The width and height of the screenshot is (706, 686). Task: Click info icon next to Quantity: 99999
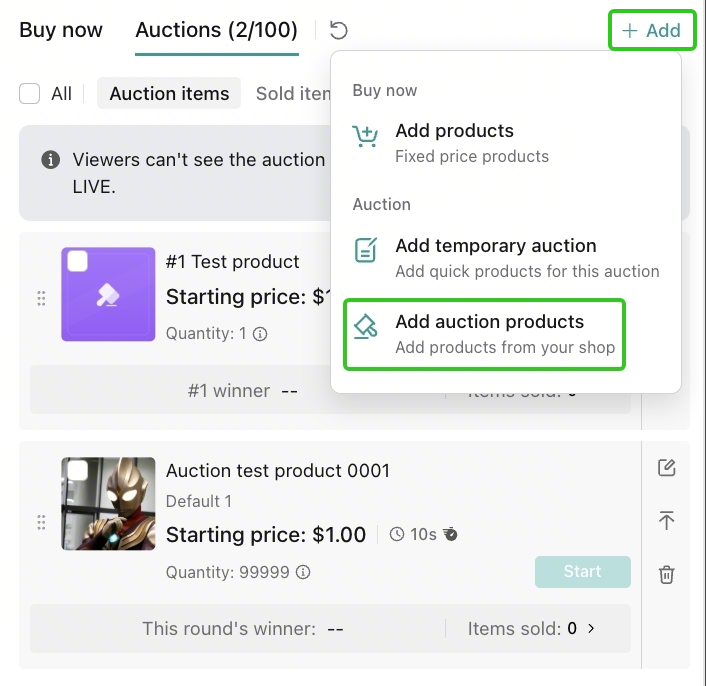tap(303, 572)
